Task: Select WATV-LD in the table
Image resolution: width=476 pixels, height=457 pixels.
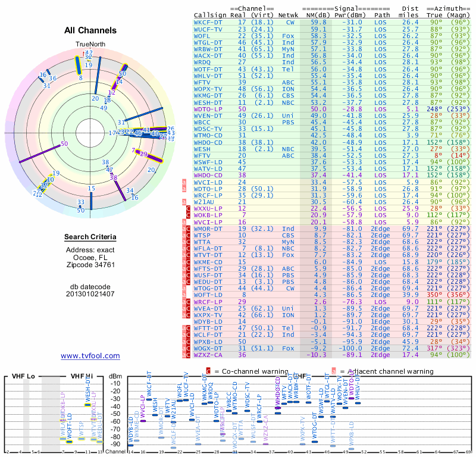Action: click(x=208, y=169)
